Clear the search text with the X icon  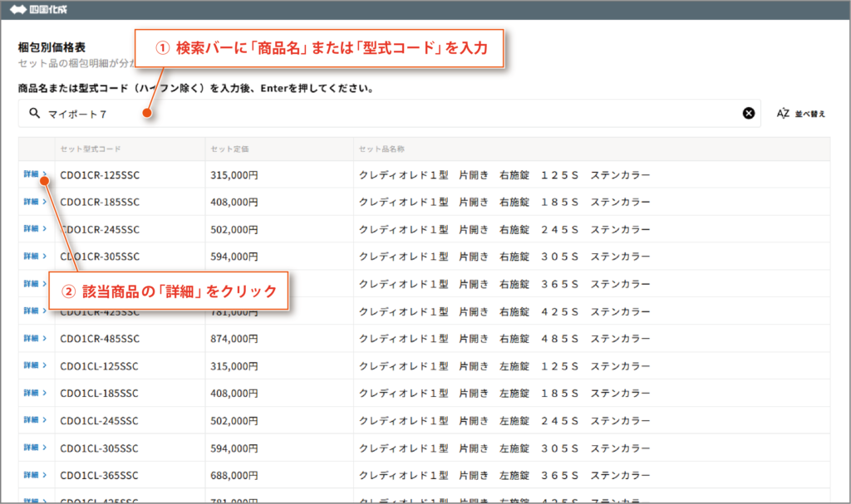click(748, 114)
